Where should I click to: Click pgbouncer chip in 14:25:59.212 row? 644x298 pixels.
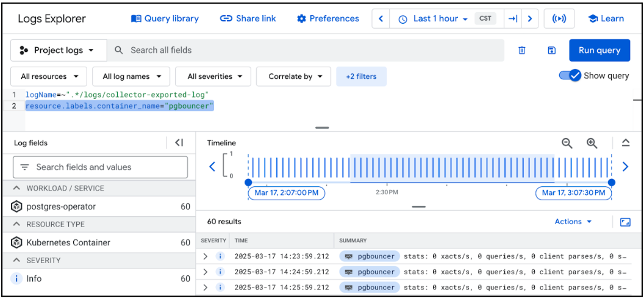369,287
